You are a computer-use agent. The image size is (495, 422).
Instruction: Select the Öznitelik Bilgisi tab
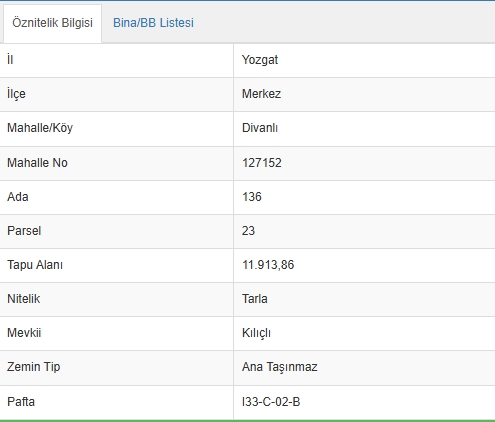[x=52, y=23]
